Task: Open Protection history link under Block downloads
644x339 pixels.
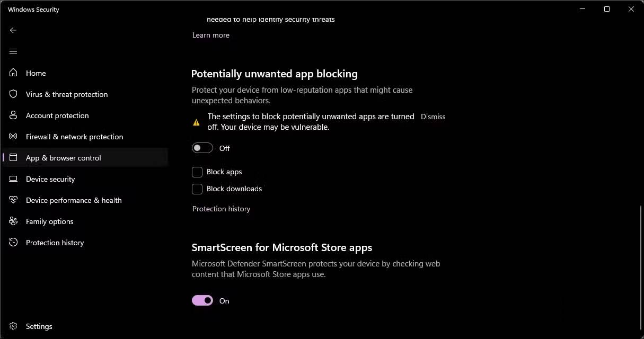Action: click(x=221, y=209)
